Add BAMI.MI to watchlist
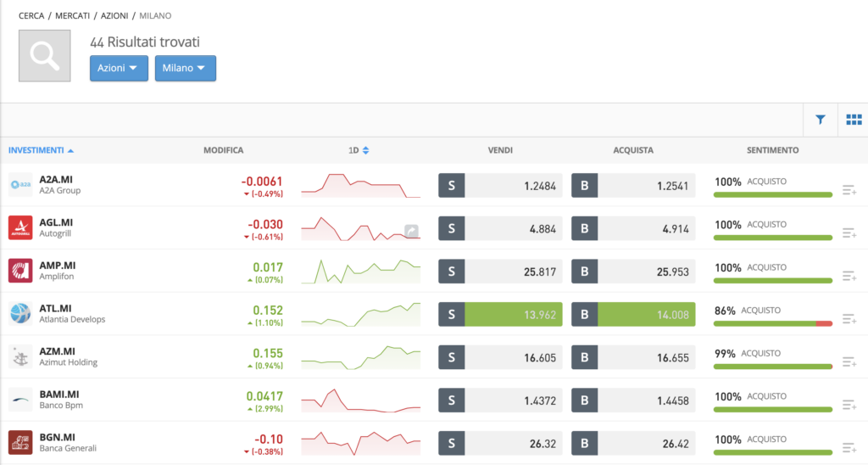Image resolution: width=868 pixels, height=465 pixels. pos(849,405)
